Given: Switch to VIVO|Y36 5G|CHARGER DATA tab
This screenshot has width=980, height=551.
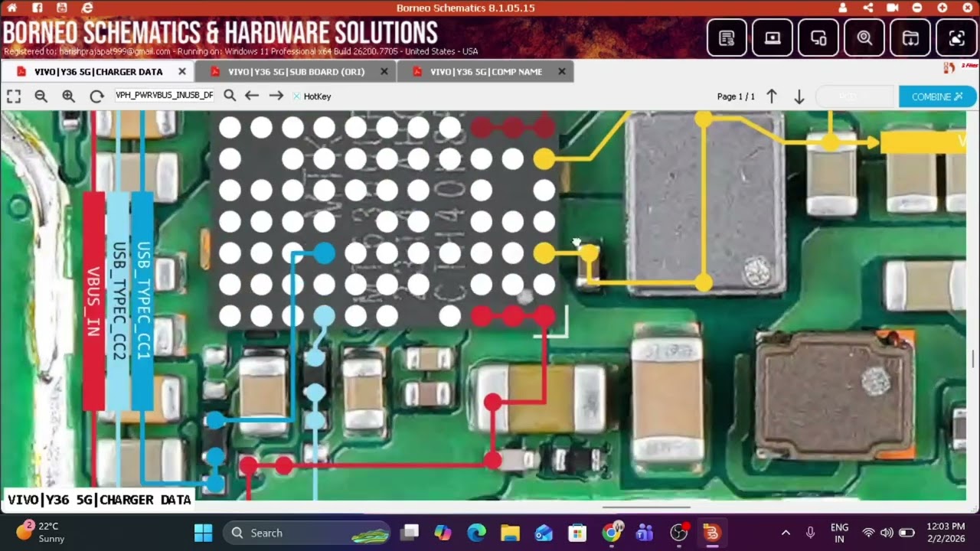Looking at the screenshot, I should [98, 71].
